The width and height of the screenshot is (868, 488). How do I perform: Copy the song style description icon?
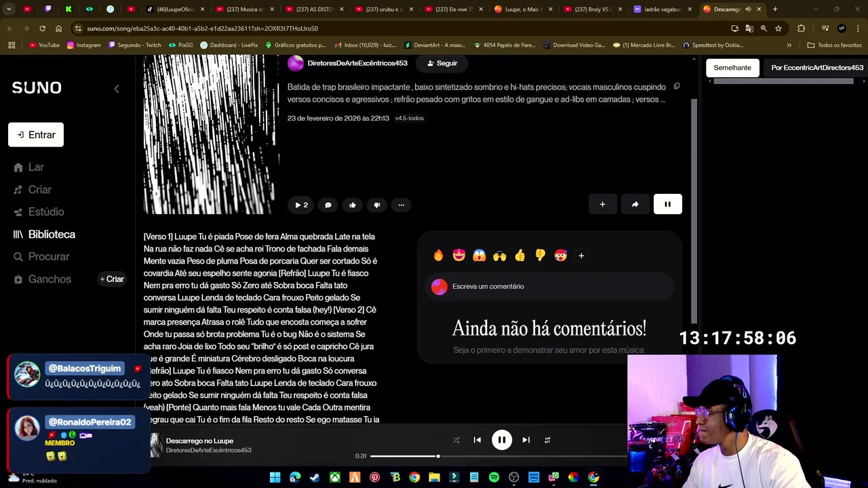click(x=676, y=87)
